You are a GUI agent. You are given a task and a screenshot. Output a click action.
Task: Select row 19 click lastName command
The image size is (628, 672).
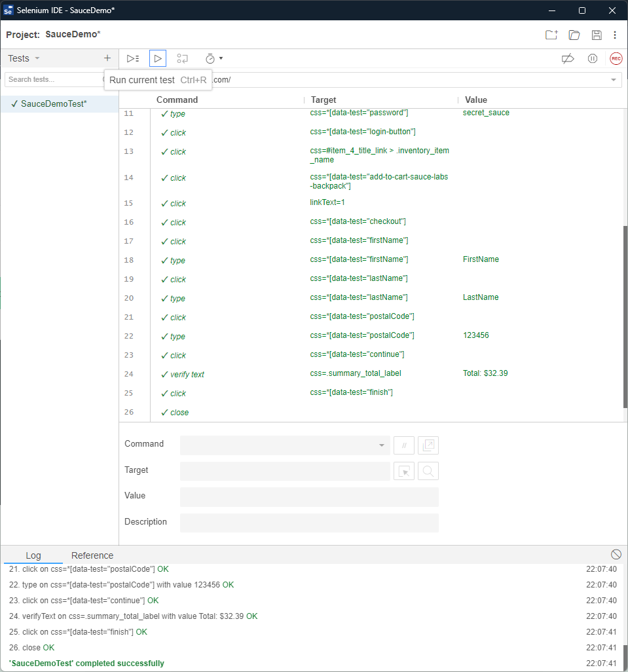tap(371, 279)
